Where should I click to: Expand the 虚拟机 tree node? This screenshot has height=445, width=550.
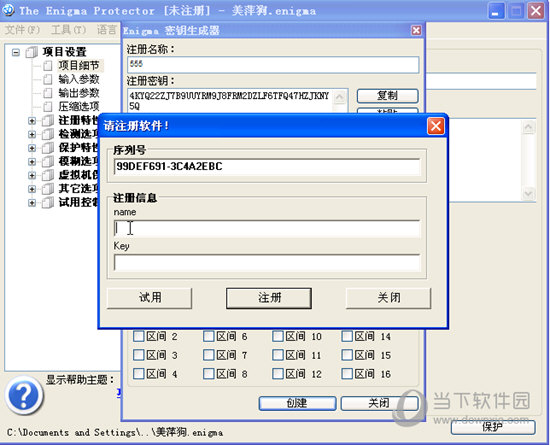click(32, 175)
